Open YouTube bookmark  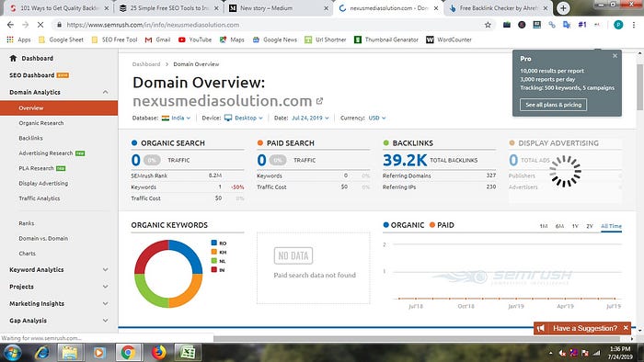pos(195,40)
